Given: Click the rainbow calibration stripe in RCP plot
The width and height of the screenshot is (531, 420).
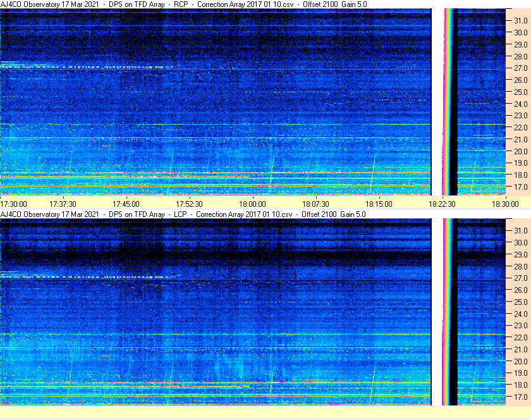Looking at the screenshot, I should 449,101.
